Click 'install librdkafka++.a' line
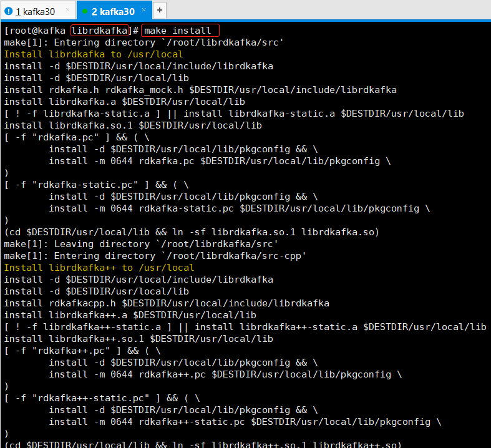 coord(130,315)
